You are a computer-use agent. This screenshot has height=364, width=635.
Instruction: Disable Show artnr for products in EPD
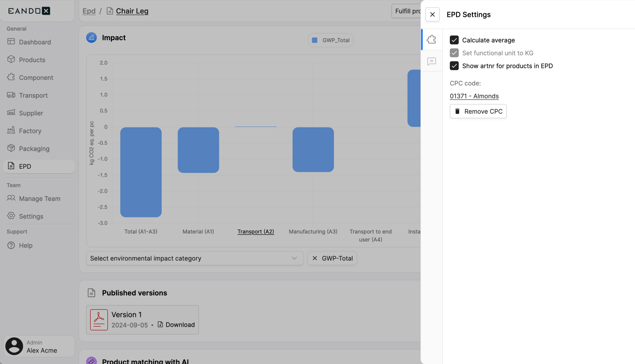point(454,66)
